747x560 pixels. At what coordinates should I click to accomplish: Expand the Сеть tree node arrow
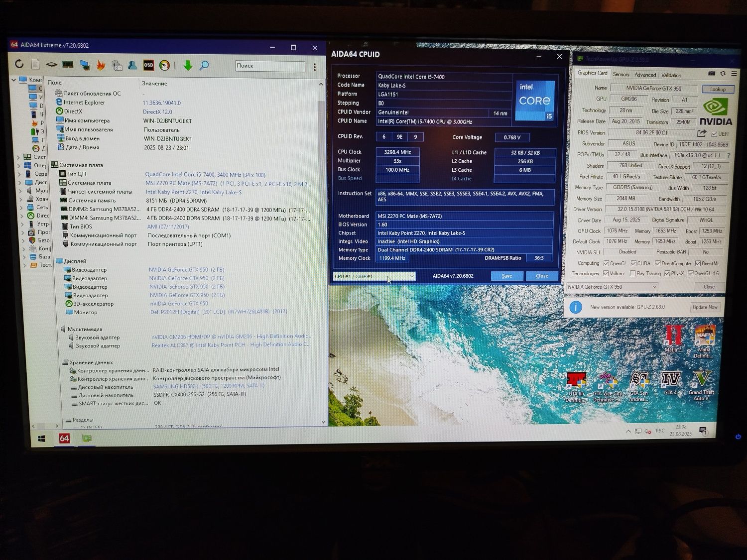click(x=21, y=207)
